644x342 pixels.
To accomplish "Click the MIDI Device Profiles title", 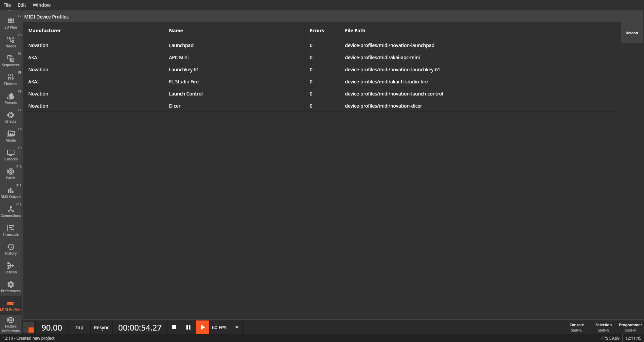I will [x=46, y=17].
